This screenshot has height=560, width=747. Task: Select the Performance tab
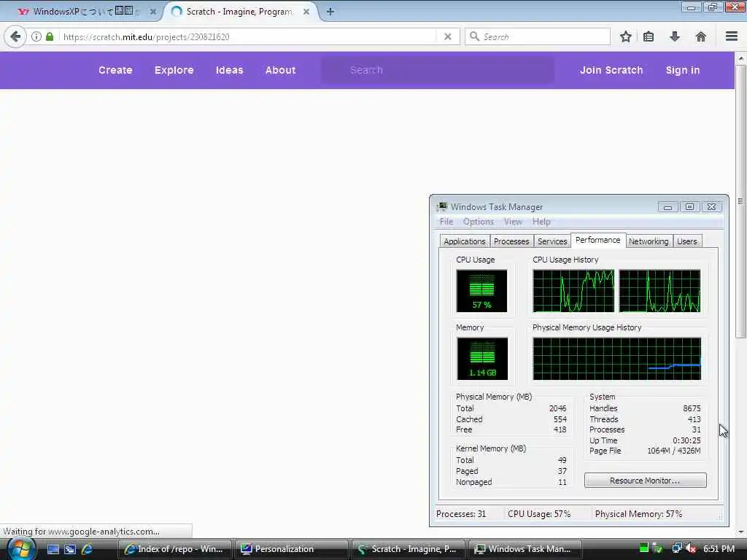tap(598, 240)
